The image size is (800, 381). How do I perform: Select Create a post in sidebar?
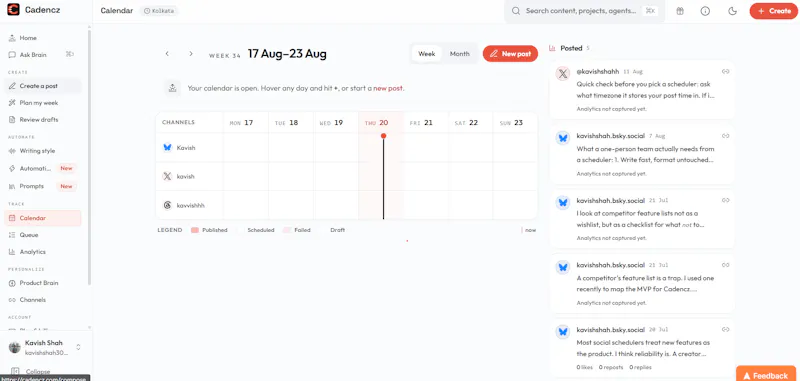click(x=42, y=86)
